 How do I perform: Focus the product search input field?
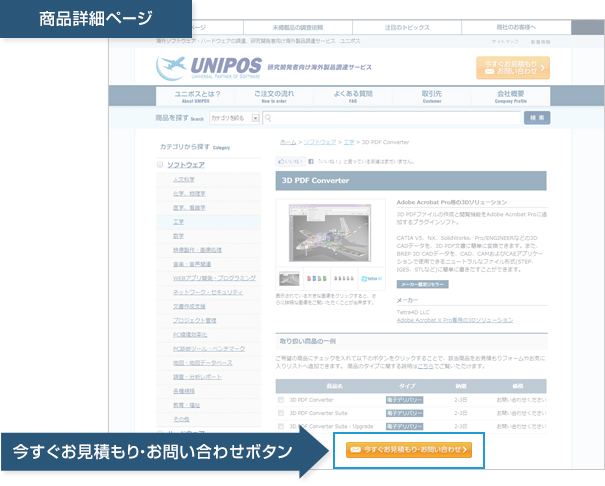click(392, 118)
